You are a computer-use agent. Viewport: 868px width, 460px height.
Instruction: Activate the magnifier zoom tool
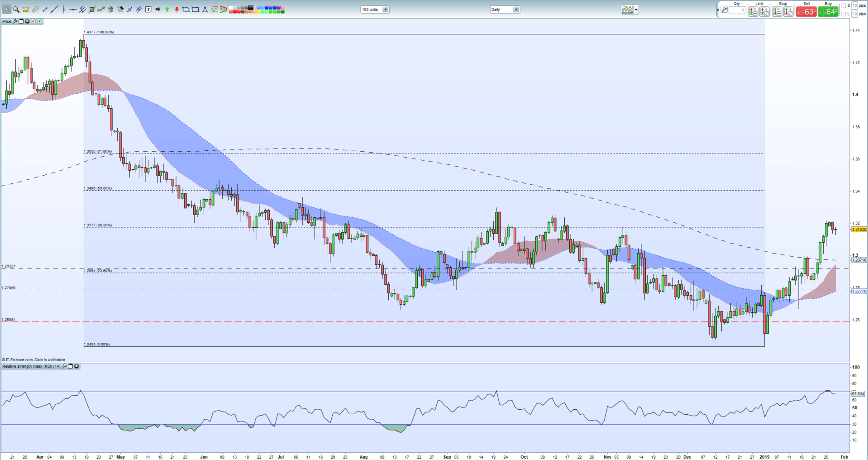16,10
